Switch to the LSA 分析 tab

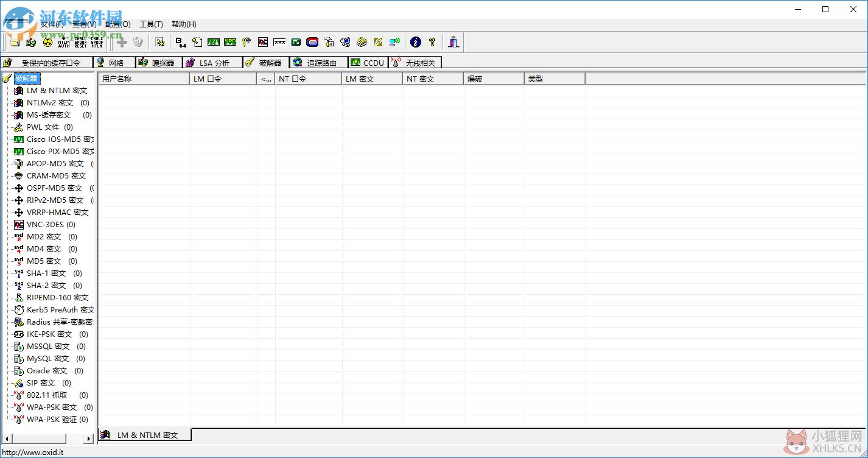[x=212, y=63]
